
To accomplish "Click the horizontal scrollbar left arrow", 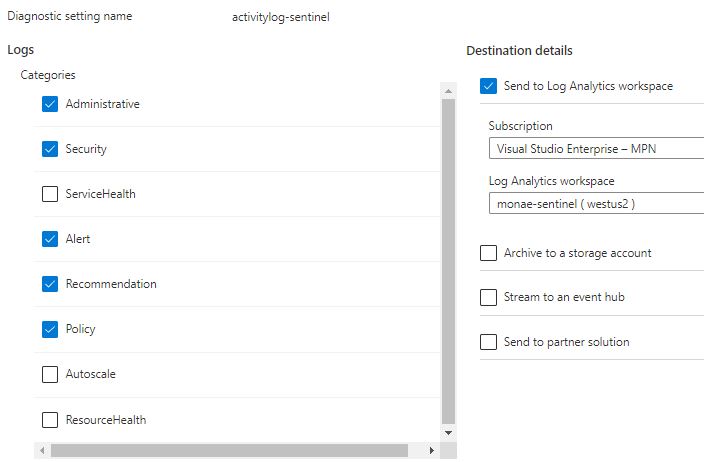I will (x=41, y=451).
